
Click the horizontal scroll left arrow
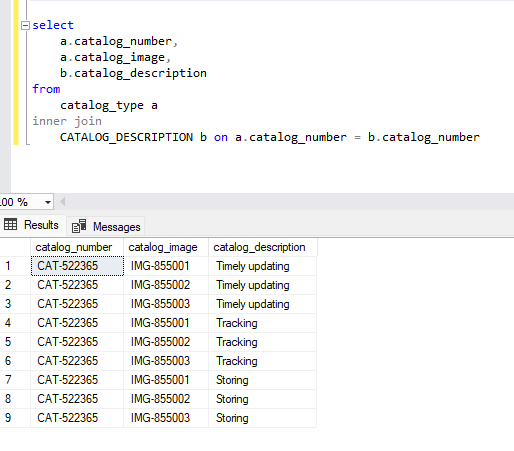(62, 202)
